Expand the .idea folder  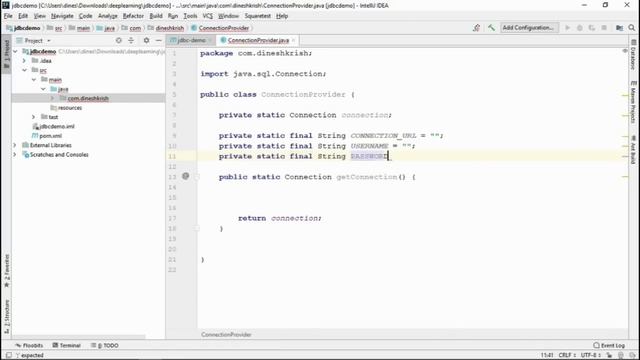click(x=24, y=61)
